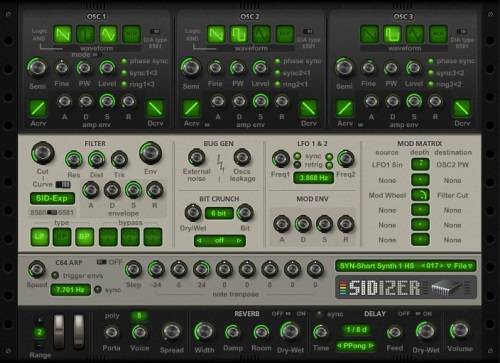Click LFO1 Sin source in mod matrix
The width and height of the screenshot is (500, 363).
[387, 165]
